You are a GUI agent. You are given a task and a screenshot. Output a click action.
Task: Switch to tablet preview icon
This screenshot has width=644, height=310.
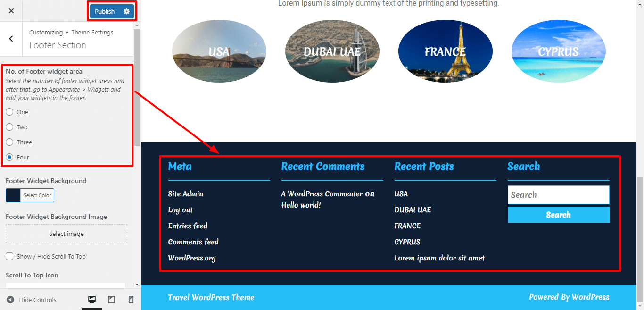(x=112, y=300)
